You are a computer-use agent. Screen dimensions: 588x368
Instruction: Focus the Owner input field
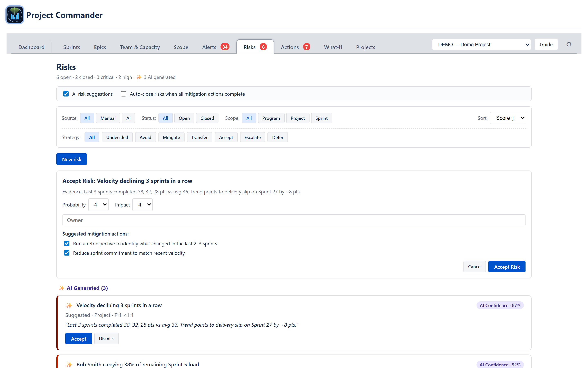294,220
